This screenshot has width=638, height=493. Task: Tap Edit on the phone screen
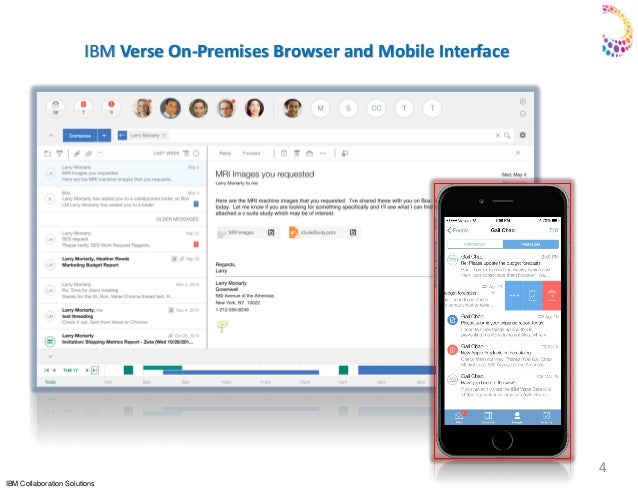pos(554,230)
